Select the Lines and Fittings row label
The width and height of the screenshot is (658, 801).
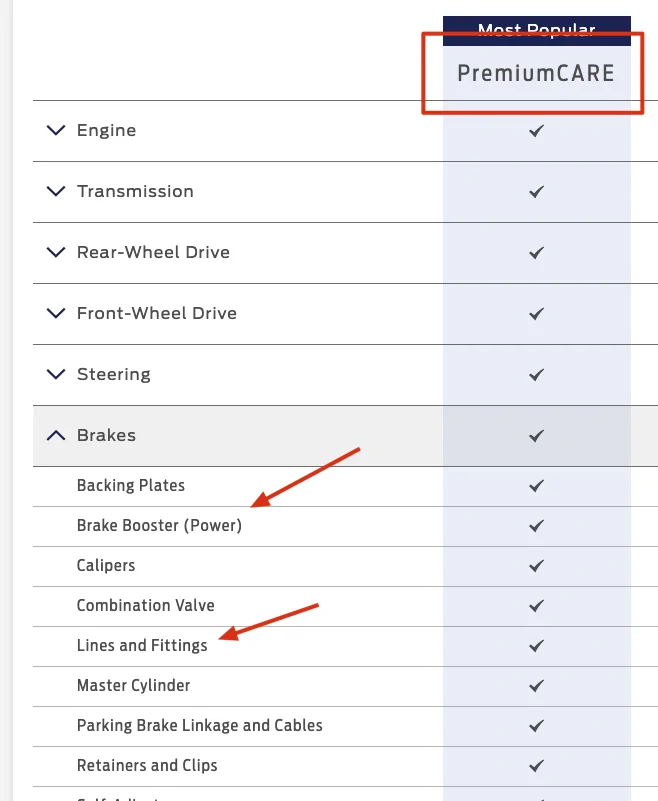(142, 645)
